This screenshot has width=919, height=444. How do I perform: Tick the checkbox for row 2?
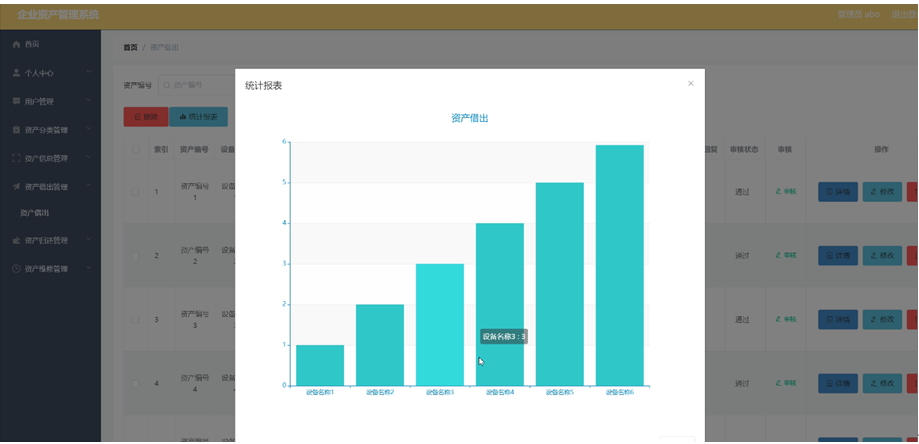coord(136,256)
